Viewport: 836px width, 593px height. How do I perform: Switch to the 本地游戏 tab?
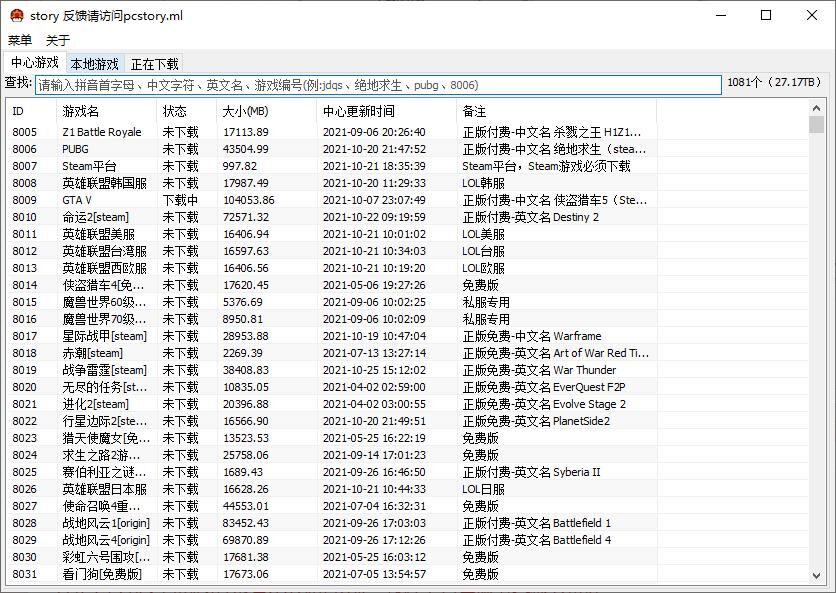coord(94,64)
